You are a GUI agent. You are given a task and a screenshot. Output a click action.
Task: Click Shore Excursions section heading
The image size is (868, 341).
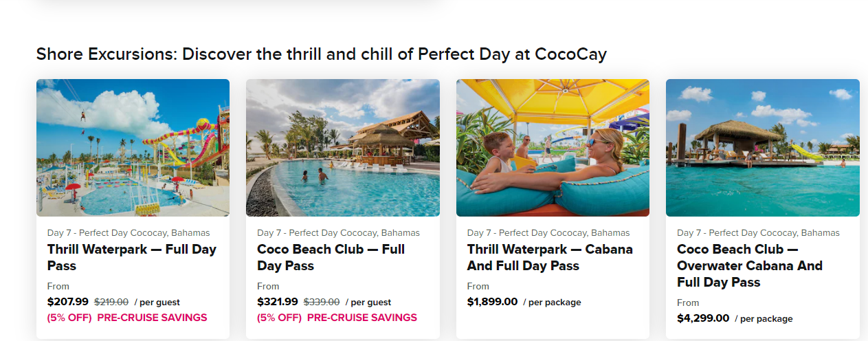pyautogui.click(x=322, y=54)
